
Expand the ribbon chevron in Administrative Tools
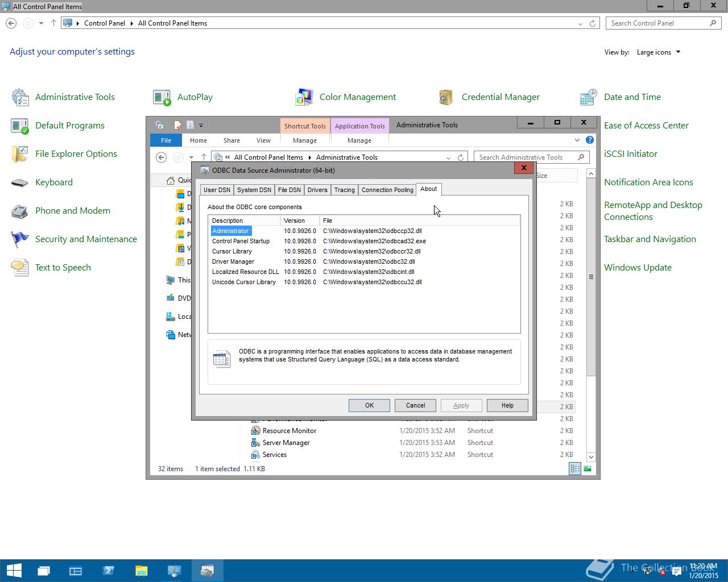577,140
